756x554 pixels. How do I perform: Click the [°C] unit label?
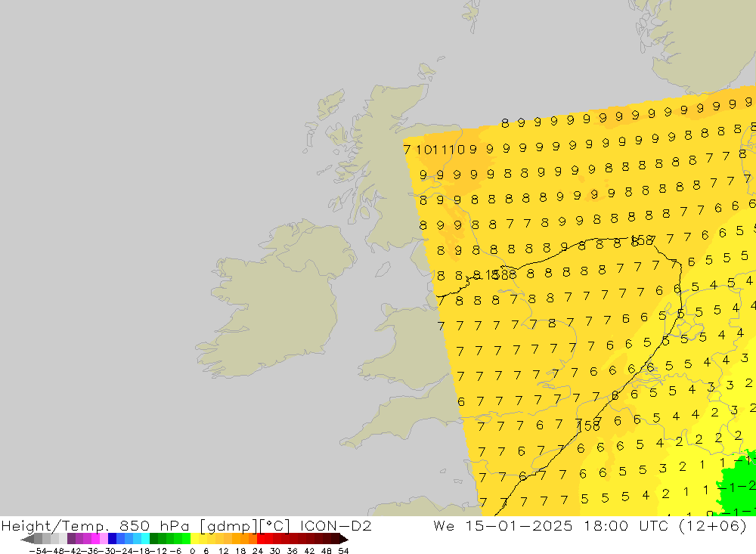click(275, 526)
